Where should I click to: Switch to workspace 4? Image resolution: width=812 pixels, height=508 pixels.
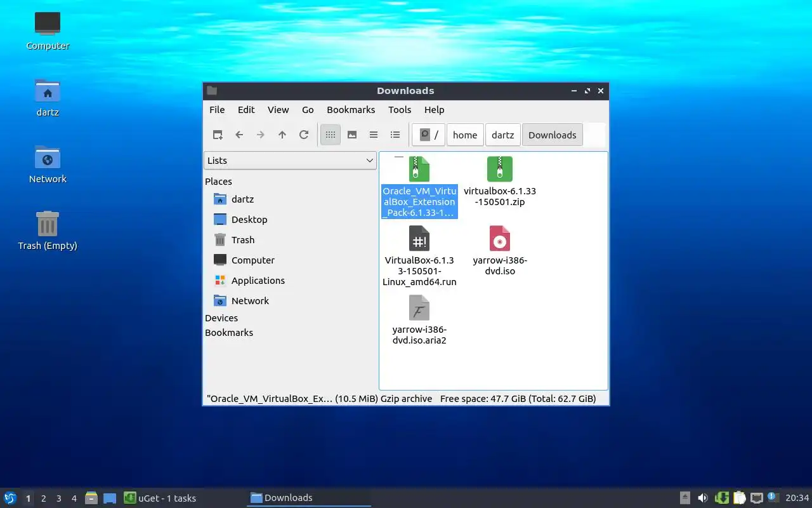[x=74, y=498]
